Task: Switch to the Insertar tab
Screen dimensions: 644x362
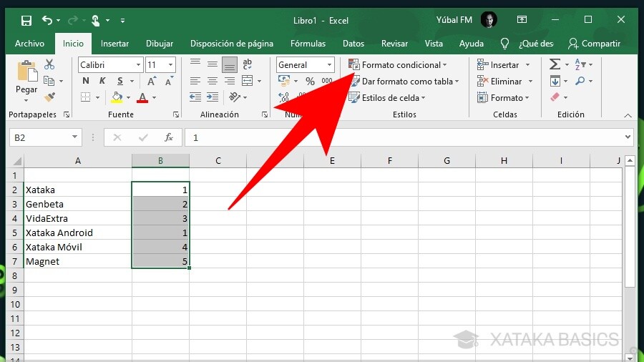Action: 114,44
